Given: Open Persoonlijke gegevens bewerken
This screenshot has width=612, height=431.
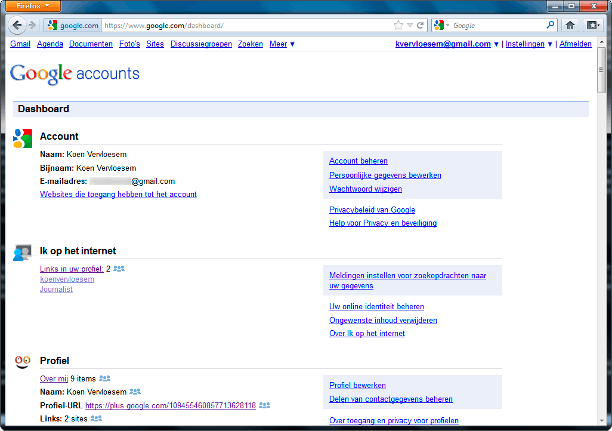Looking at the screenshot, I should pyautogui.click(x=385, y=175).
